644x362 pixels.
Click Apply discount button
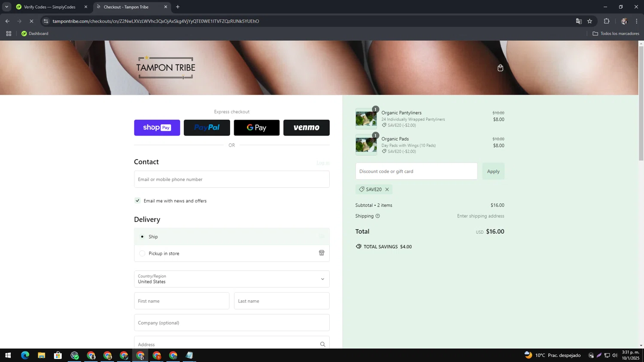pos(493,171)
